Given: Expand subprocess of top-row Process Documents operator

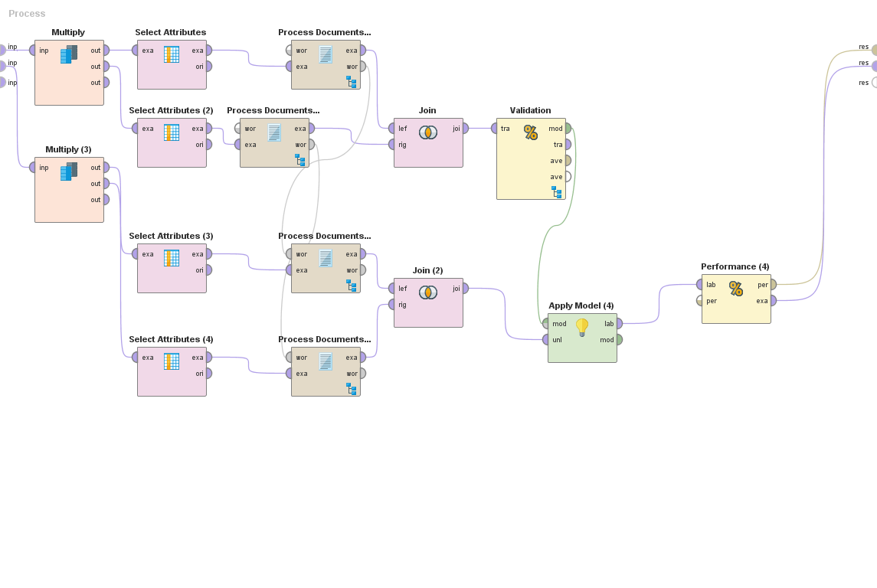Looking at the screenshot, I should 351,82.
